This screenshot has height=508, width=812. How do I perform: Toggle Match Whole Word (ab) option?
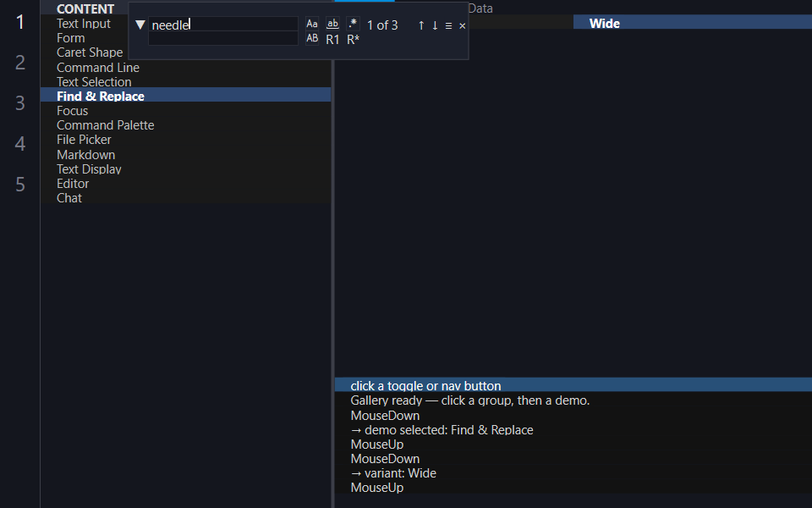[332, 24]
